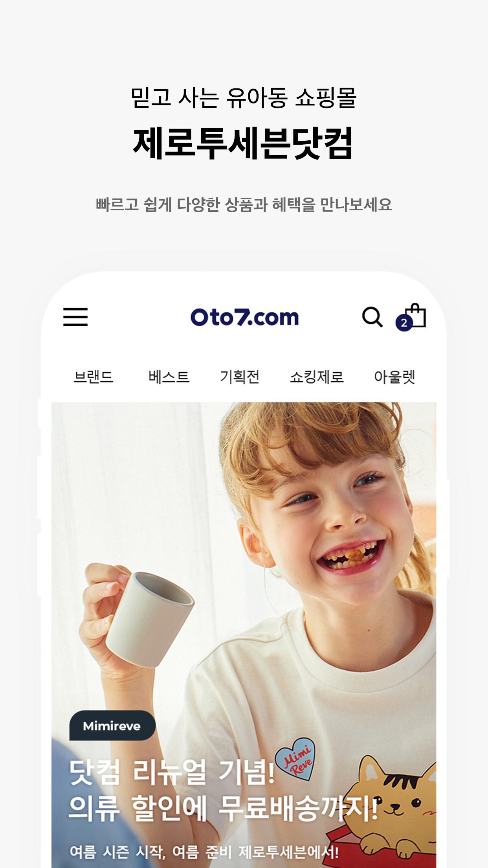488x868 pixels.
Task: Tap the cart count badge showing 2
Action: [x=404, y=323]
